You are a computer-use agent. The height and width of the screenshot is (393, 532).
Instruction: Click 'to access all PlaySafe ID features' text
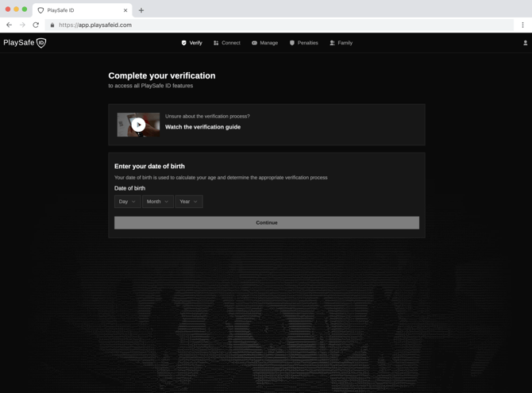click(151, 86)
